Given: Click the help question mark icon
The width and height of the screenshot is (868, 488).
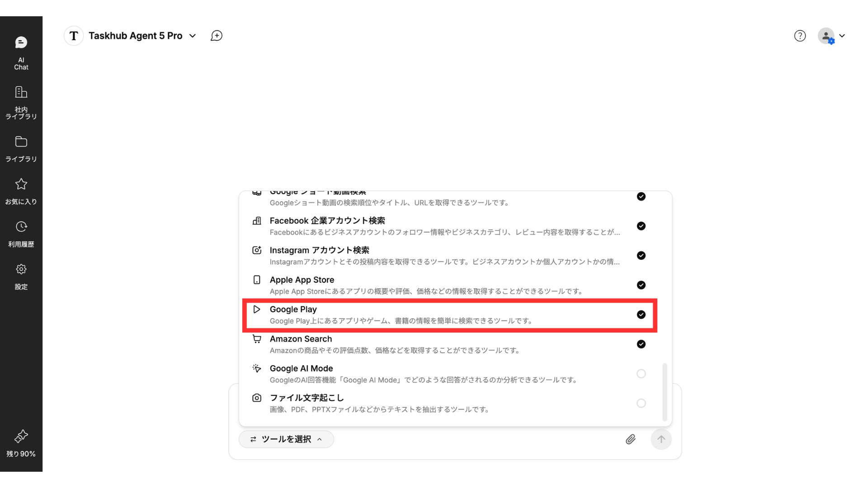Looking at the screenshot, I should click(800, 36).
